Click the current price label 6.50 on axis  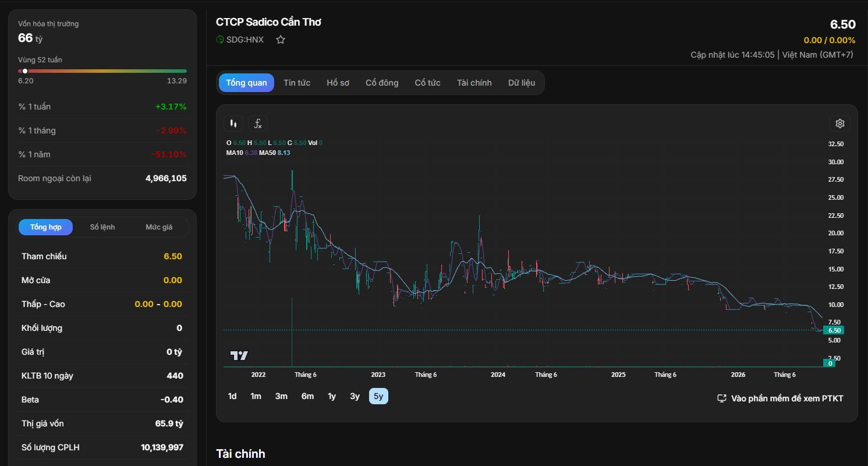834,330
